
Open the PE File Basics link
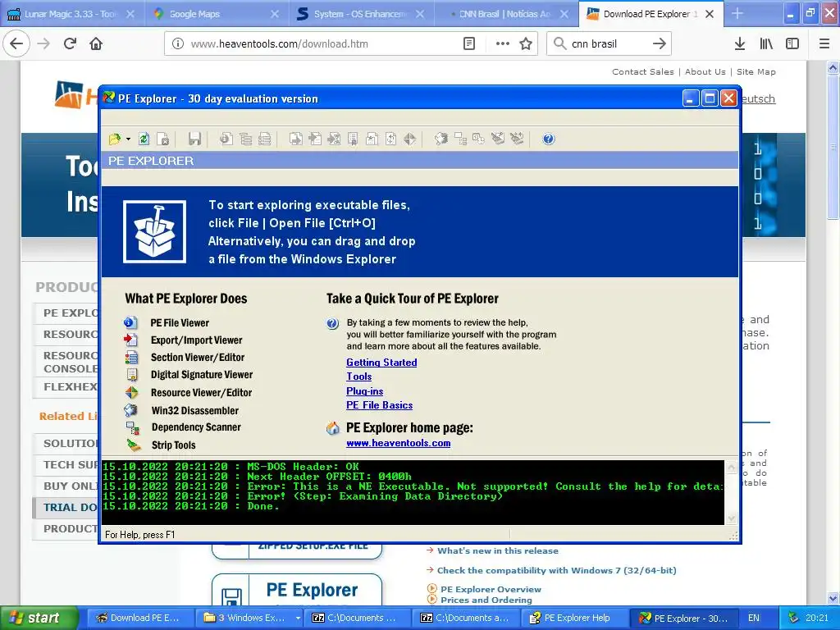tap(379, 405)
